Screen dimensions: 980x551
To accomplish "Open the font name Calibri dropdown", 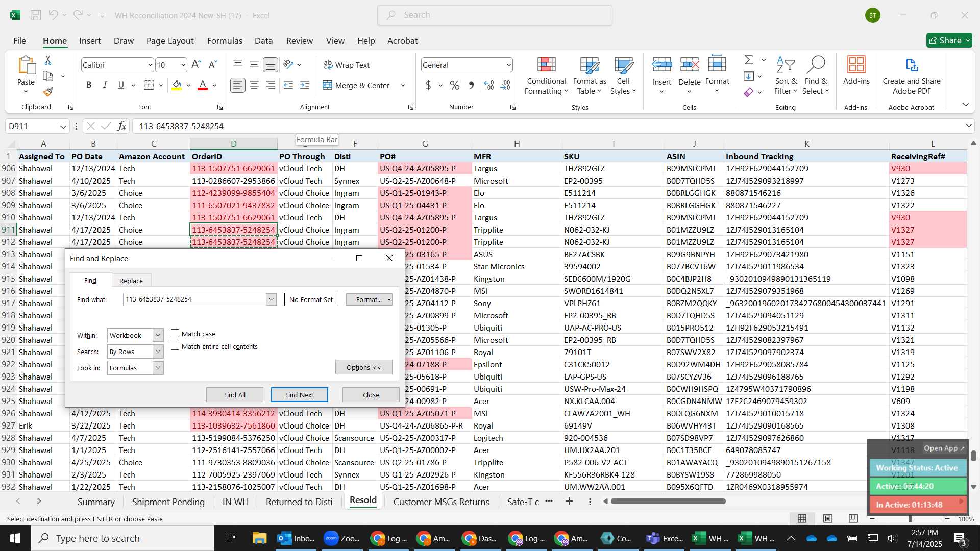I will pyautogui.click(x=150, y=65).
